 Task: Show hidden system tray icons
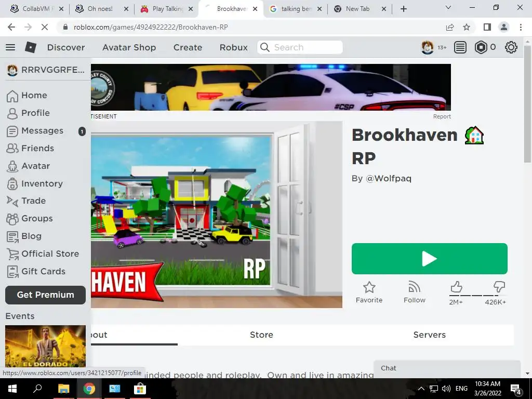pyautogui.click(x=421, y=389)
